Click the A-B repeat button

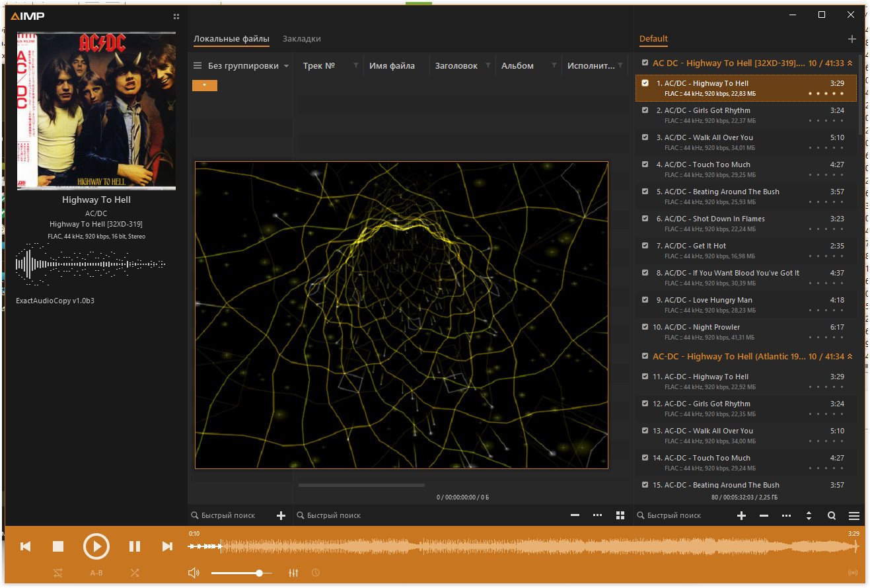tap(96, 573)
